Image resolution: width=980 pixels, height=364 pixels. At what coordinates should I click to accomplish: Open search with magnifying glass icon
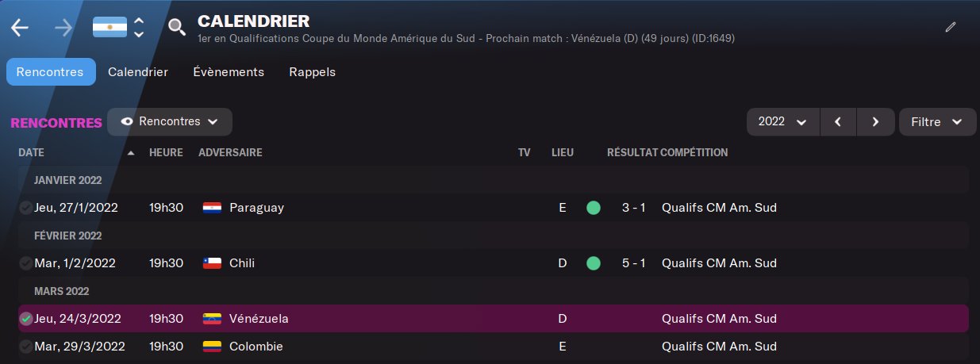click(x=177, y=27)
